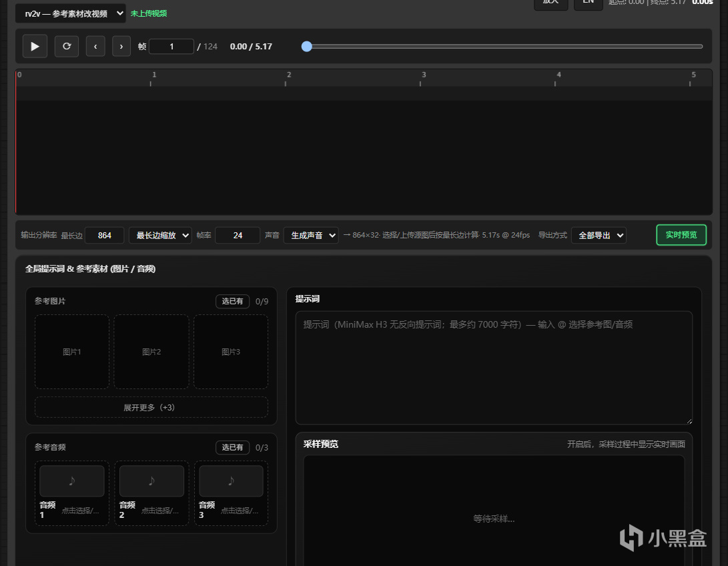Viewport: 728px width, 566px height.
Task: Click 选已有 for reference images
Action: tap(233, 301)
